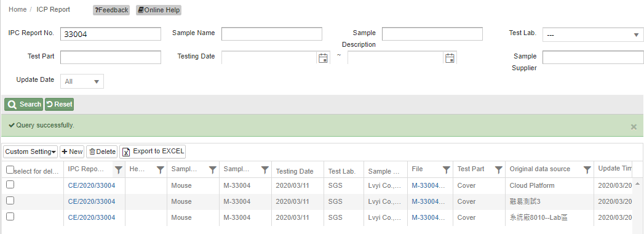Open CE/2020/33004 link in 系統廠8010--Lab區 row
This screenshot has height=234, width=644.
pos(92,217)
